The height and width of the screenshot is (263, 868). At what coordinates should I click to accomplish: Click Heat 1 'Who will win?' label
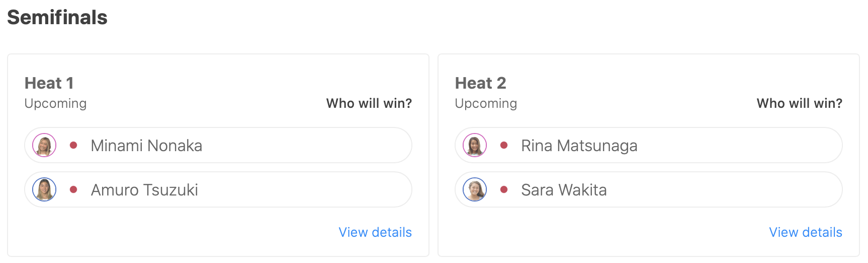point(369,103)
